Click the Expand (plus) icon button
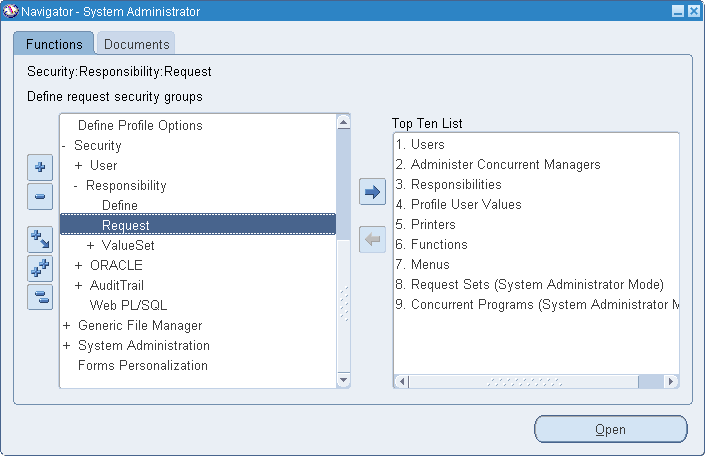 [40, 167]
